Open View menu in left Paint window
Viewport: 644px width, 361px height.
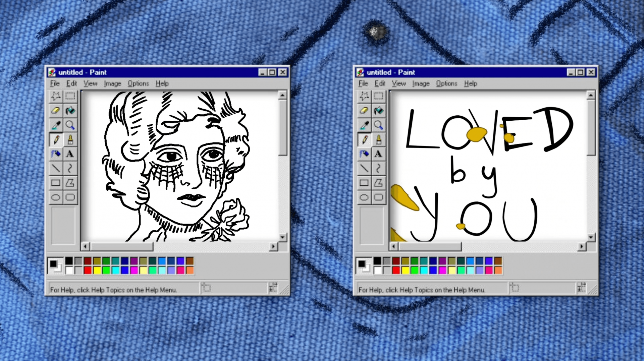click(x=90, y=83)
